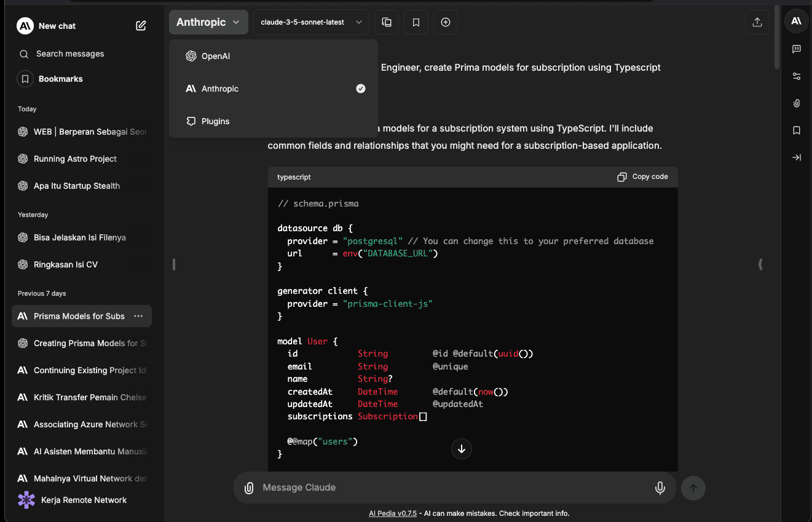Click the bookmark icon in header
This screenshot has height=522, width=812.
tap(416, 22)
